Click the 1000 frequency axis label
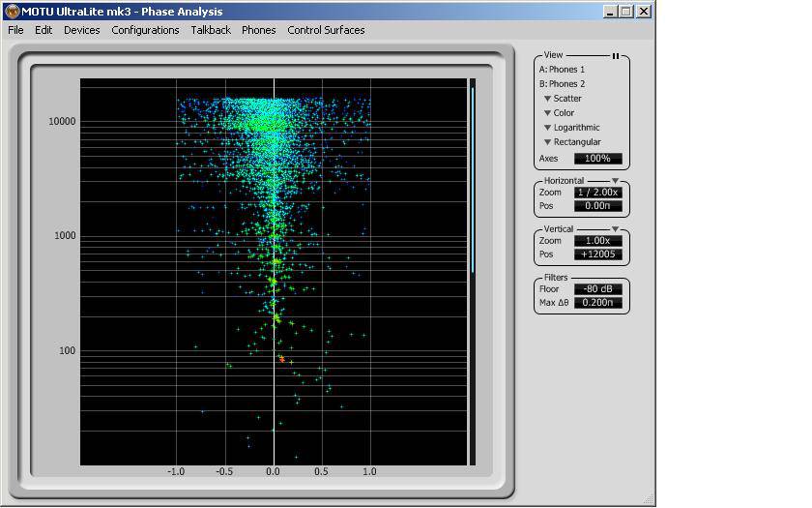The height and width of the screenshot is (508, 812). point(65,236)
